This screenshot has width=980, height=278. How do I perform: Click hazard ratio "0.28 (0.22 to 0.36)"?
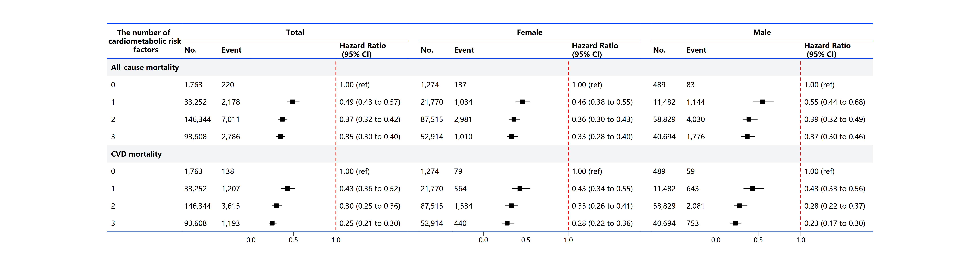coord(602,224)
